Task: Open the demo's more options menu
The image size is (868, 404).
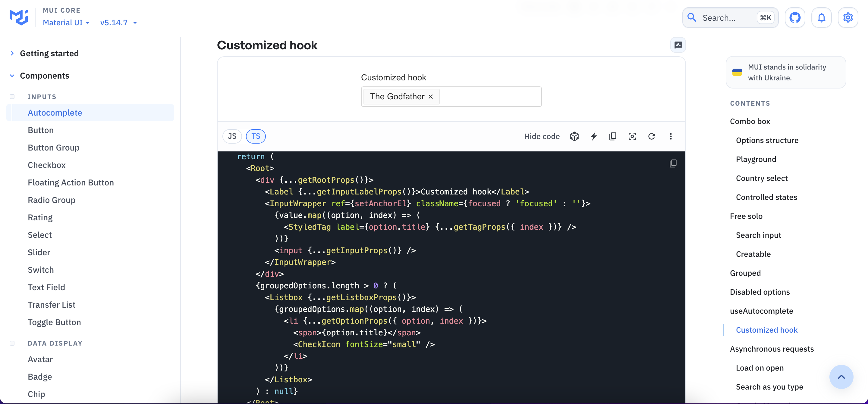Action: pos(671,136)
